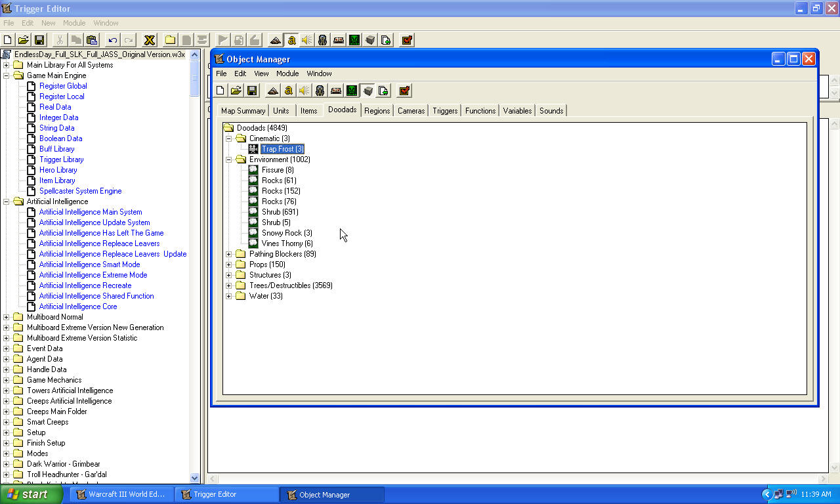Select Fissure (8) doodad entry

(x=278, y=170)
